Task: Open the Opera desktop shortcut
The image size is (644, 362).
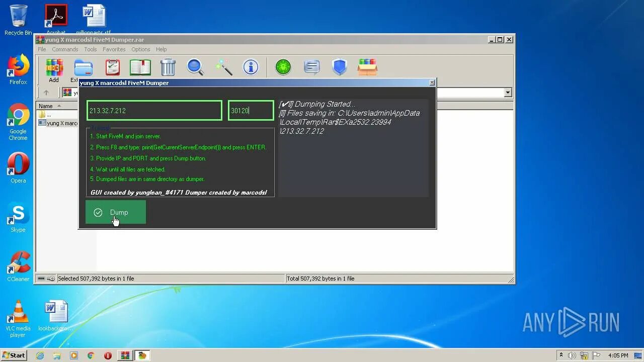Action: [x=18, y=168]
